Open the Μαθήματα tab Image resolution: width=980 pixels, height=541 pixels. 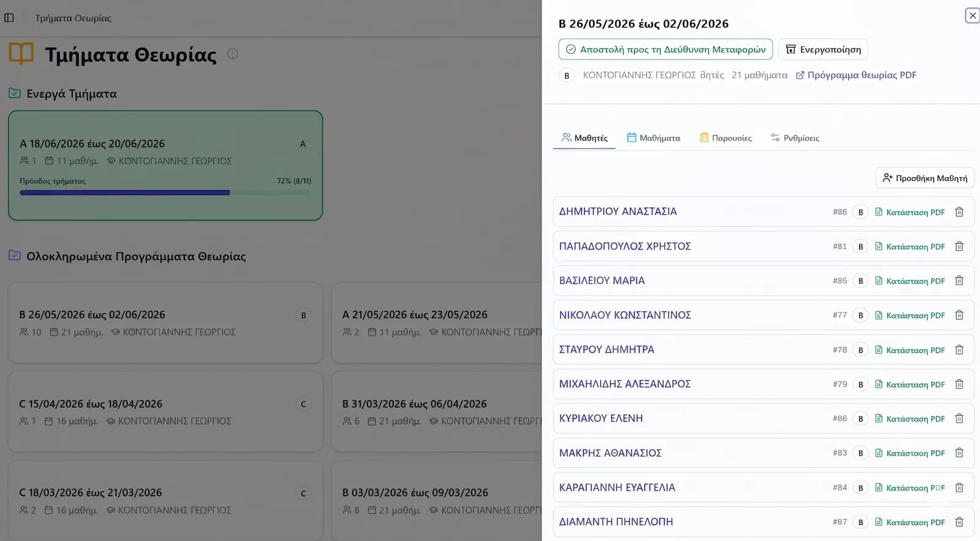pyautogui.click(x=654, y=138)
